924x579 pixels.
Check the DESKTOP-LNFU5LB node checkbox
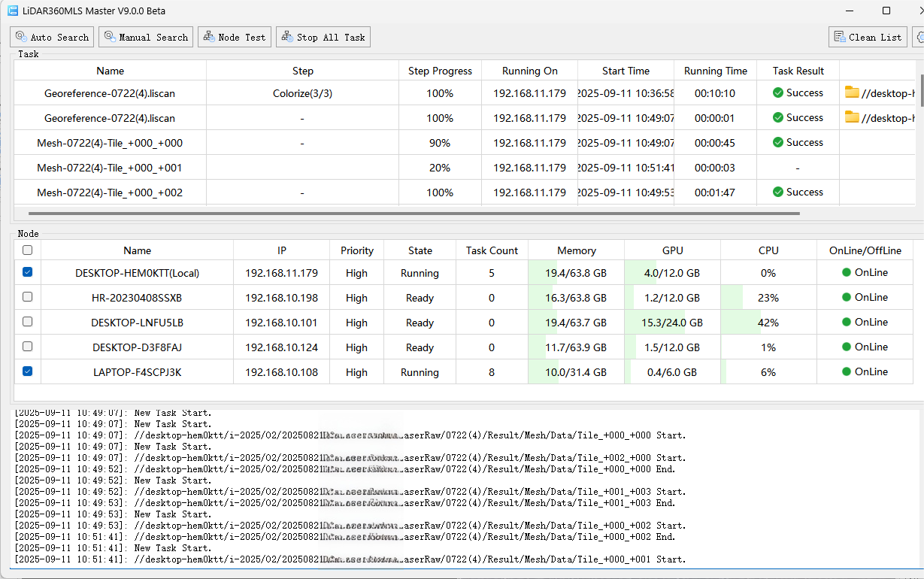(28, 322)
